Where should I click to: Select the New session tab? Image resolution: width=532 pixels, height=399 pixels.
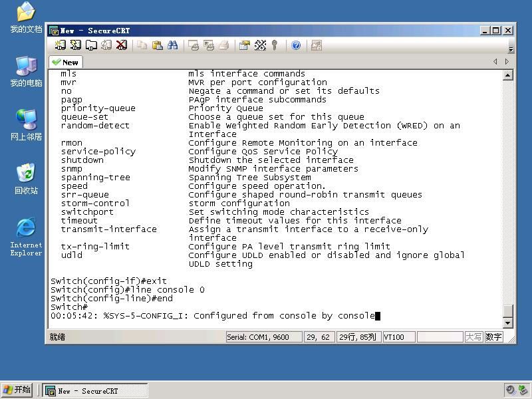pyautogui.click(x=66, y=63)
